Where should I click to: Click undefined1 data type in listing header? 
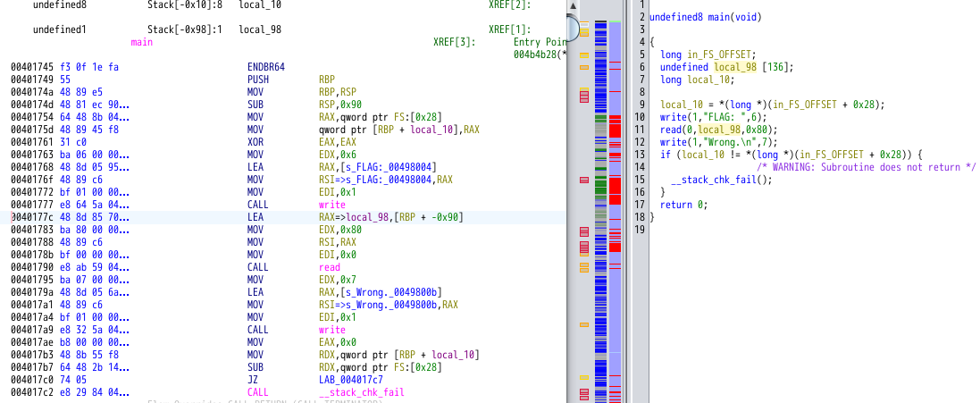(x=59, y=29)
